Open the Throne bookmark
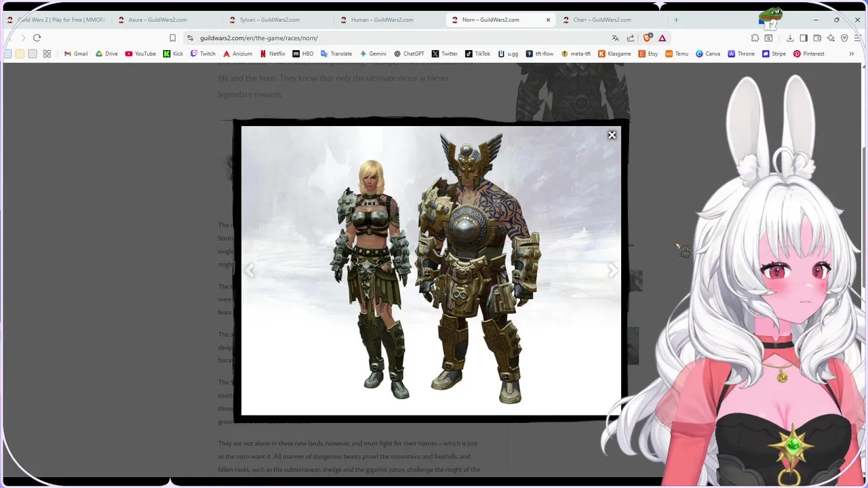The height and width of the screenshot is (488, 868). tap(741, 54)
